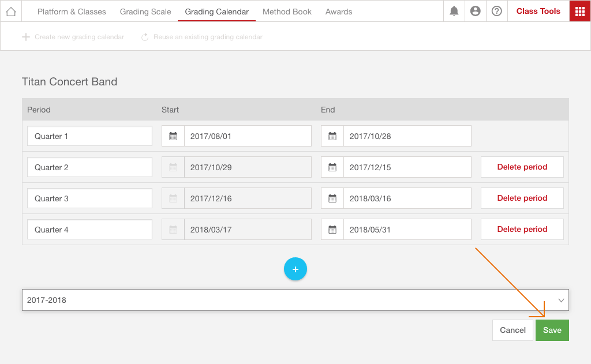Click the end date field 2018/05/31
Viewport: 591px width, 364px height.
click(x=407, y=230)
